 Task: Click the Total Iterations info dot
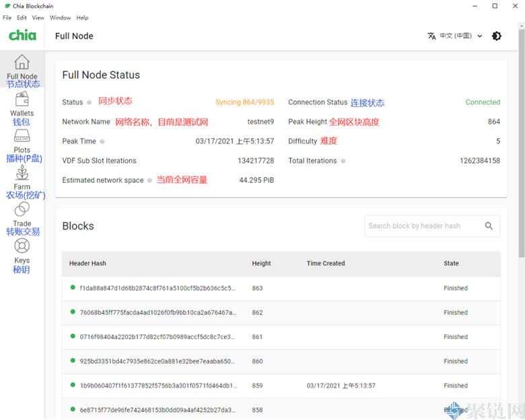click(x=343, y=161)
